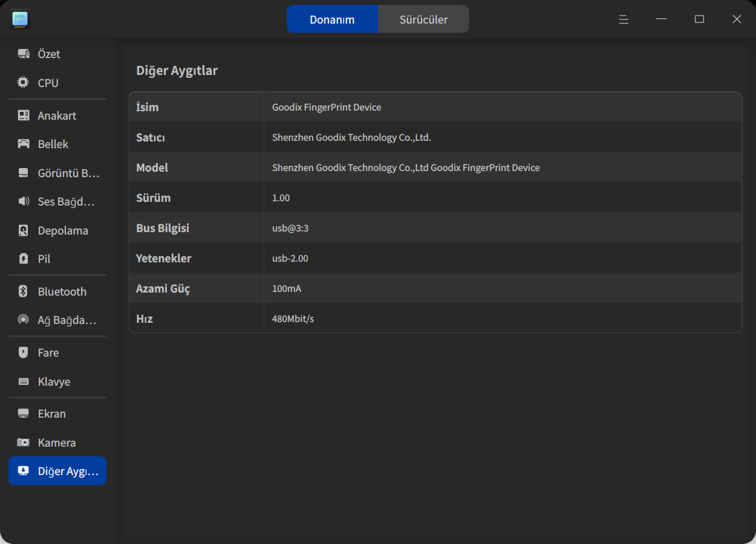Screen dimensions: 756x544
Task: Select the 1.00 version value
Action: point(281,198)
